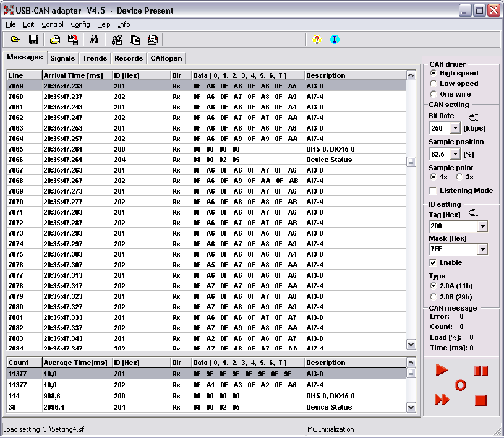
Task: Click the Line column header
Action: 25,75
